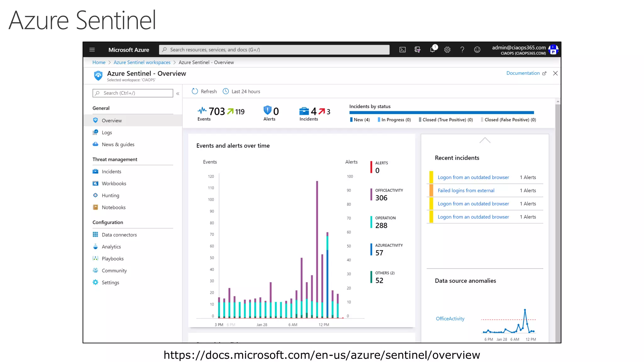Viewport: 644px width, 362px height.
Task: Click the Hunting target icon
Action: [x=95, y=195]
